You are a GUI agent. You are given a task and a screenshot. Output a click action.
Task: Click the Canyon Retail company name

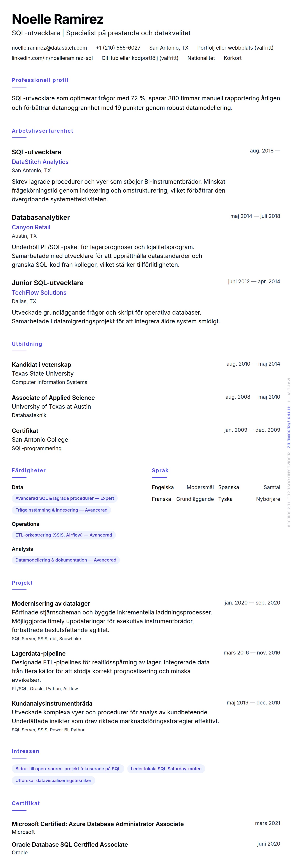pos(31,227)
